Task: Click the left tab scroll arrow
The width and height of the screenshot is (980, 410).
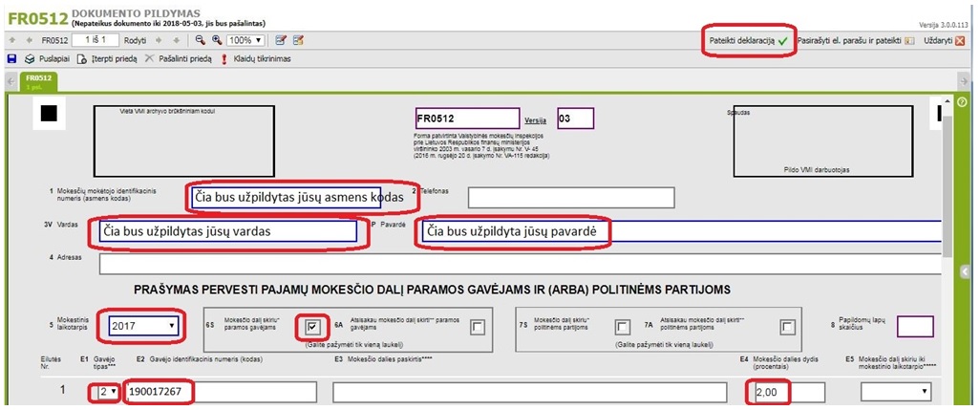Action: tap(11, 82)
